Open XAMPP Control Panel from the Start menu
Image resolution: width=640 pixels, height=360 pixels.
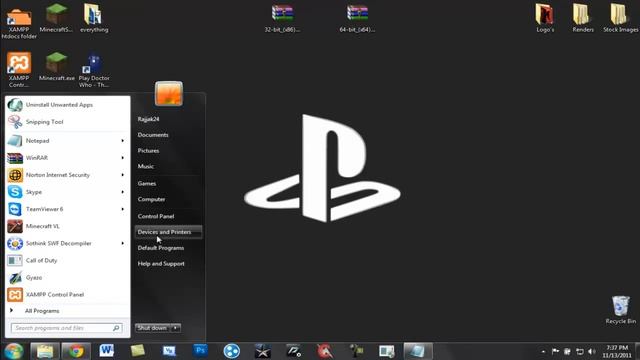click(68, 295)
